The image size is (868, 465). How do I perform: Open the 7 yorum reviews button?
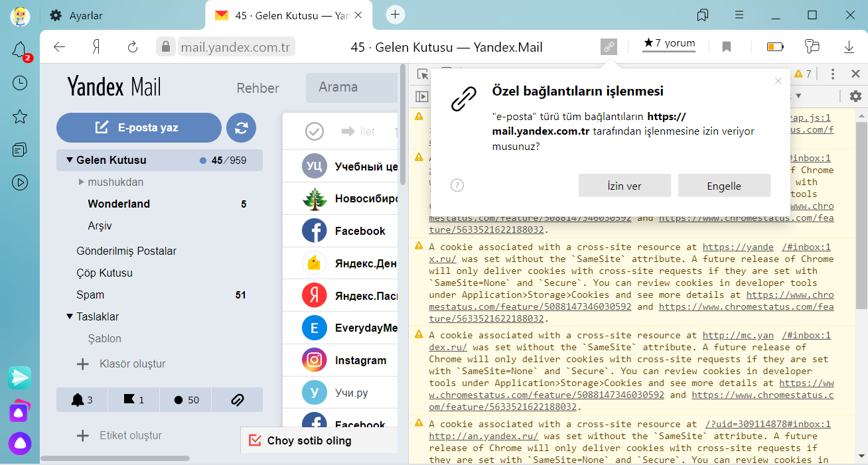click(x=669, y=44)
